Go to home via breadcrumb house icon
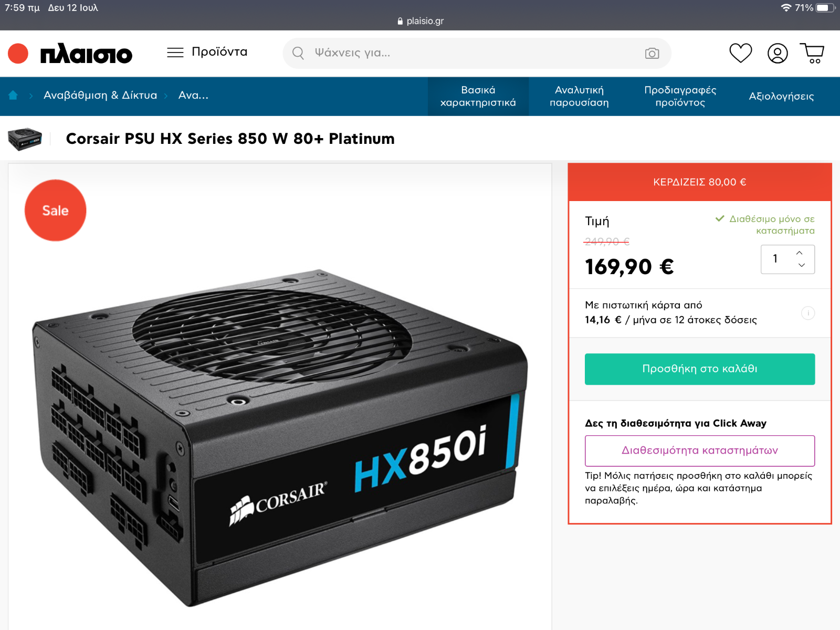The image size is (840, 630). (x=13, y=95)
